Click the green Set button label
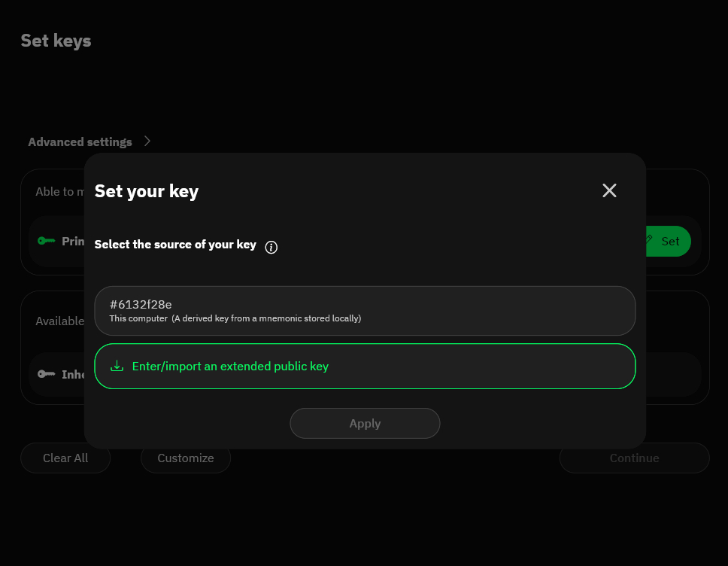This screenshot has height=566, width=728. pyautogui.click(x=670, y=241)
